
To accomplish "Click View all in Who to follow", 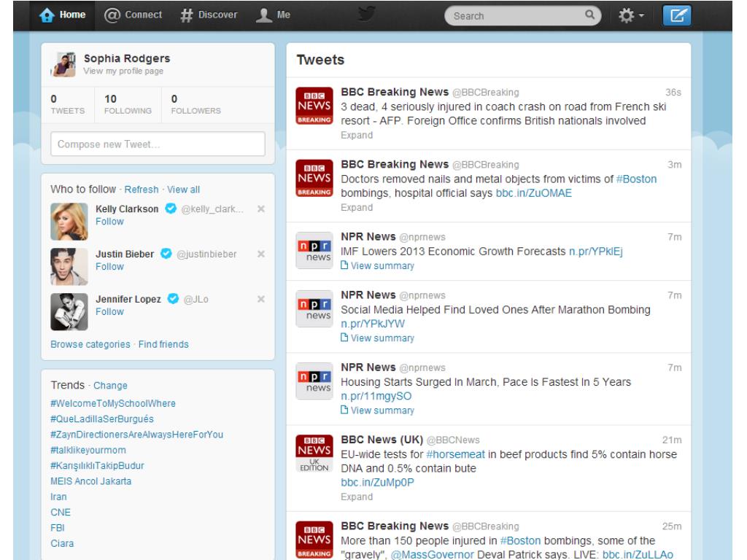I will (x=183, y=190).
